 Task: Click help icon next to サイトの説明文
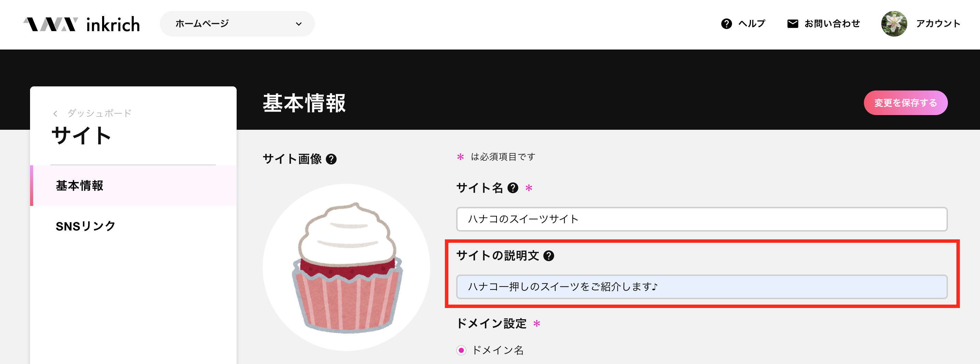[549, 256]
